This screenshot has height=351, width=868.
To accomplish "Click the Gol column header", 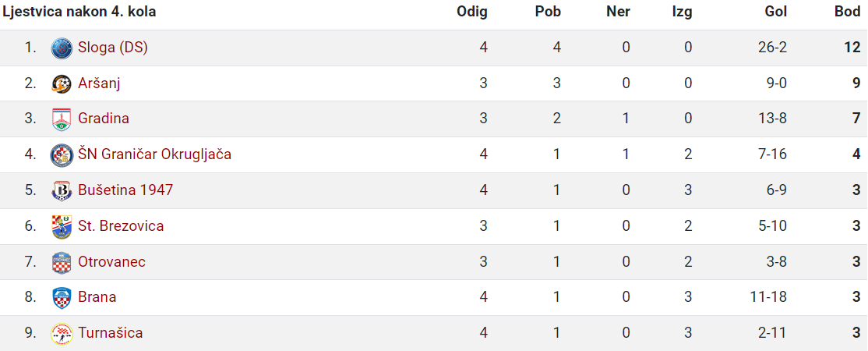I will pyautogui.click(x=776, y=12).
